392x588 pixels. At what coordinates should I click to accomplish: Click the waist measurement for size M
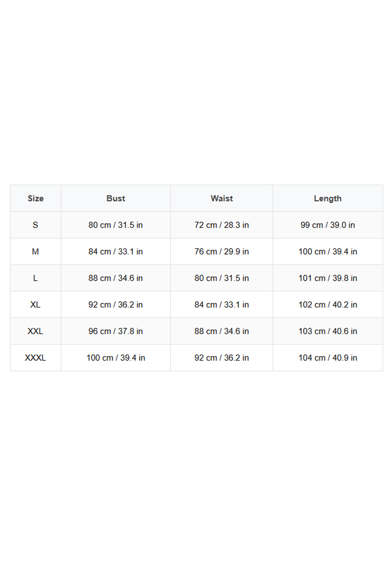(222, 252)
